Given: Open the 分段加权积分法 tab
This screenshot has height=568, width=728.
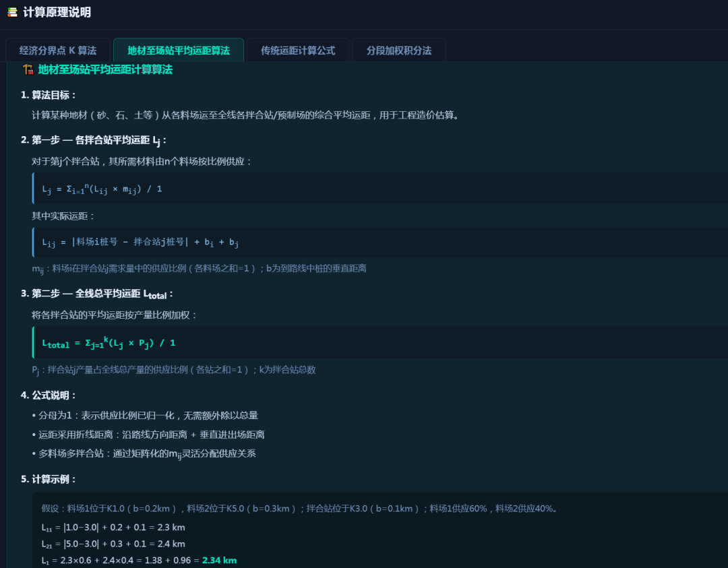Looking at the screenshot, I should tap(399, 50).
